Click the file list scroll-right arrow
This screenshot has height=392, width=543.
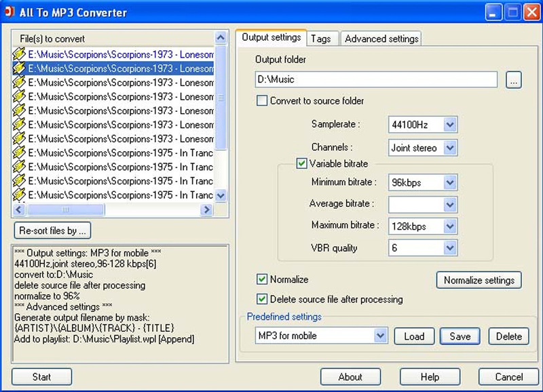[x=207, y=210]
